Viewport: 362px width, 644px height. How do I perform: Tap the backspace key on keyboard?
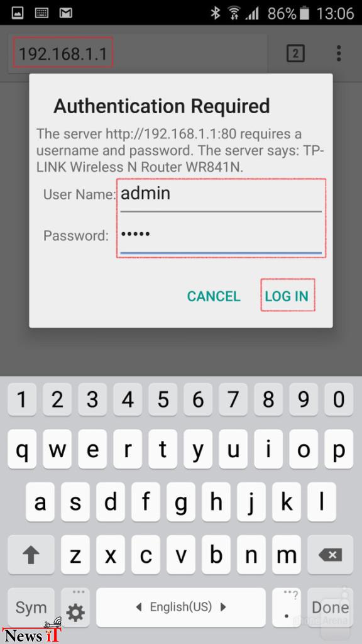click(330, 555)
